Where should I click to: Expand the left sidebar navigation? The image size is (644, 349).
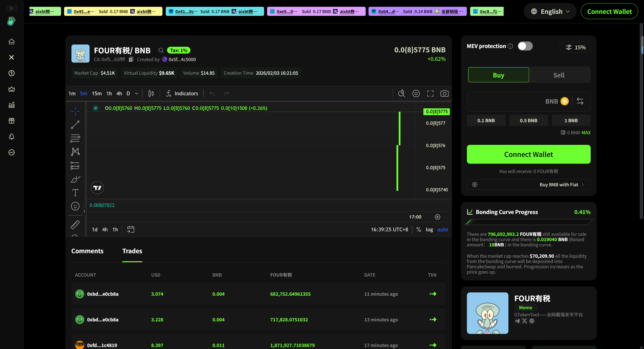(11, 8)
